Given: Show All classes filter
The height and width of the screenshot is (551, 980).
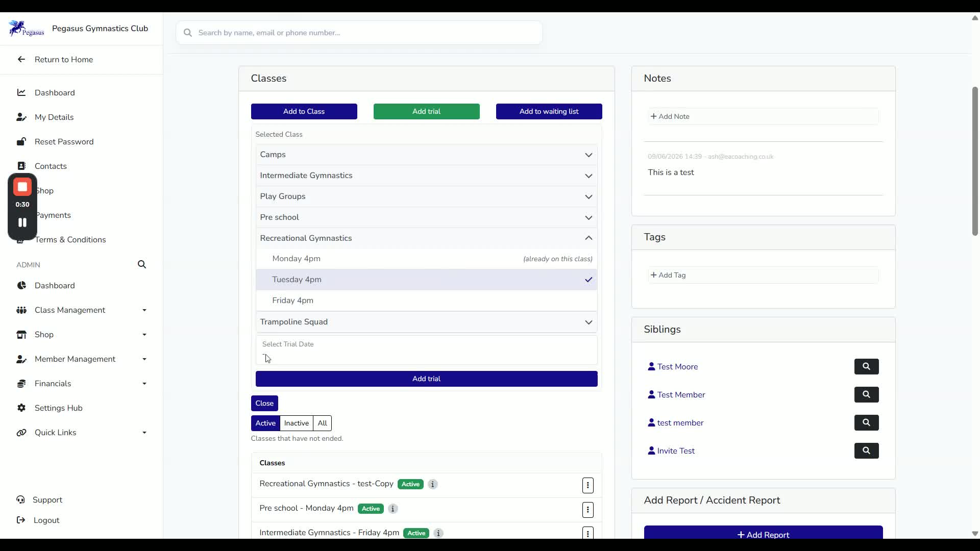Looking at the screenshot, I should point(322,423).
